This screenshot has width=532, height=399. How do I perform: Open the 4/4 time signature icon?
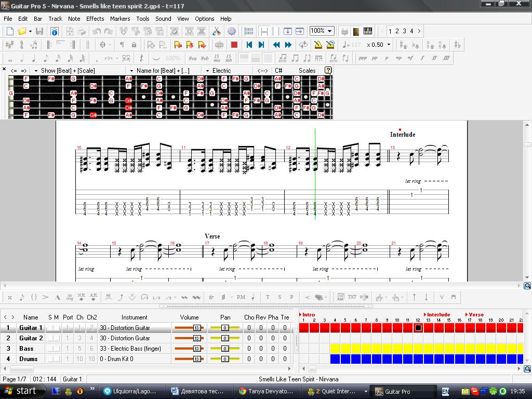pos(21,45)
